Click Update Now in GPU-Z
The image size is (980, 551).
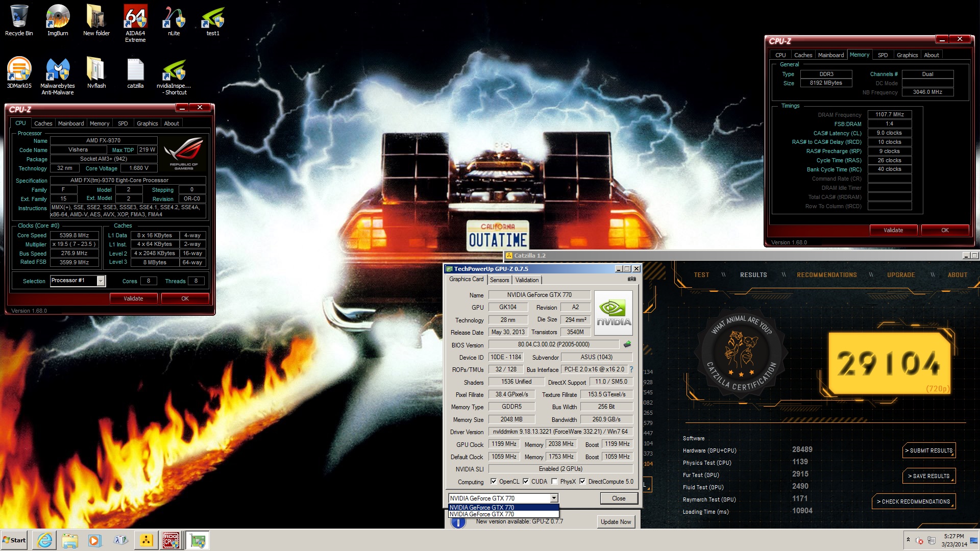click(x=616, y=521)
